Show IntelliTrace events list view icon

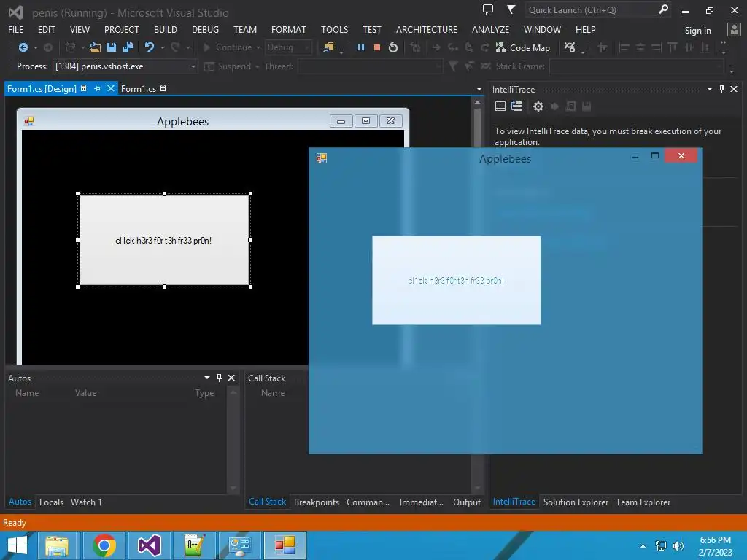click(x=500, y=106)
